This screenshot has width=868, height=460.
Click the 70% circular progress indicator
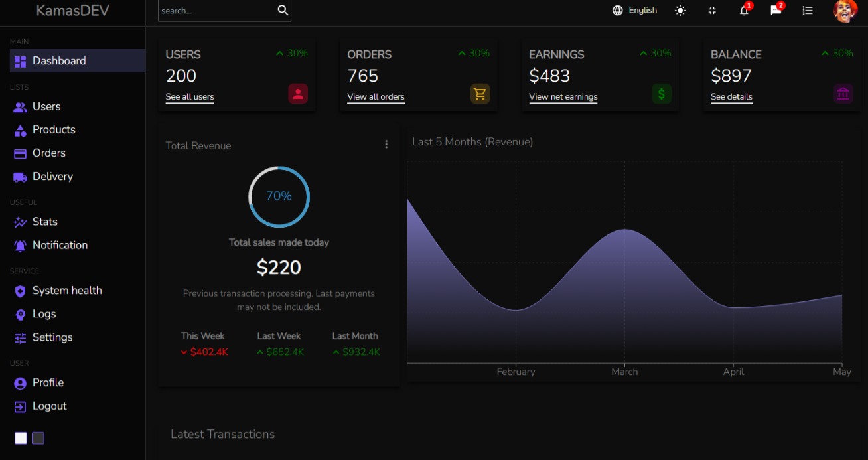pos(279,196)
